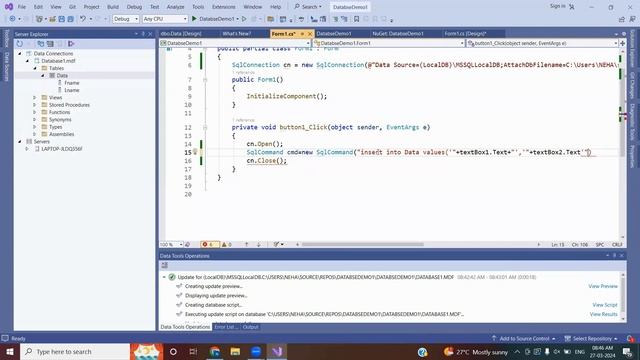Switch to Form1.cs [Design] tab

(x=465, y=34)
